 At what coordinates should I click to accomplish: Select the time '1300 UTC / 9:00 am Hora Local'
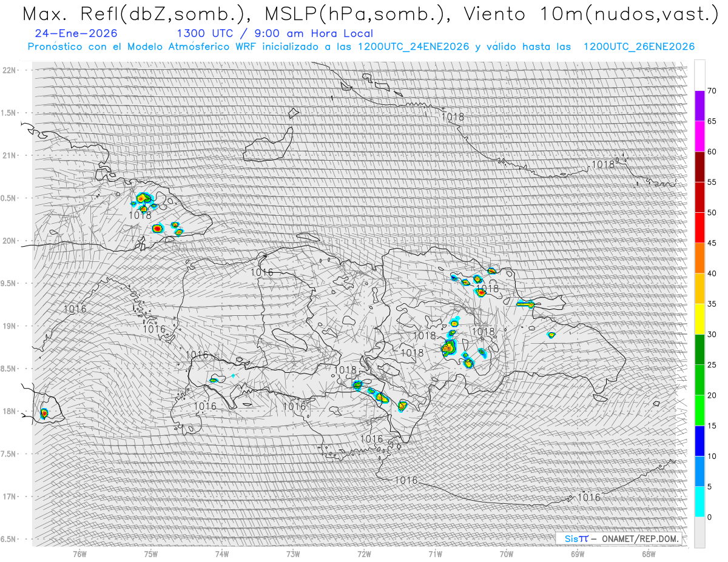(275, 33)
